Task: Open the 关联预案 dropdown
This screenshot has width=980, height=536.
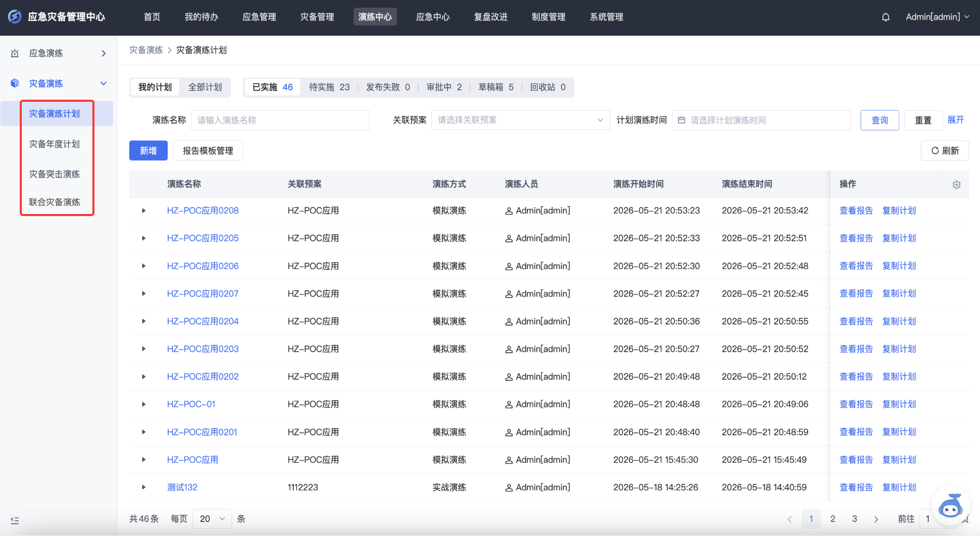Action: pos(521,120)
